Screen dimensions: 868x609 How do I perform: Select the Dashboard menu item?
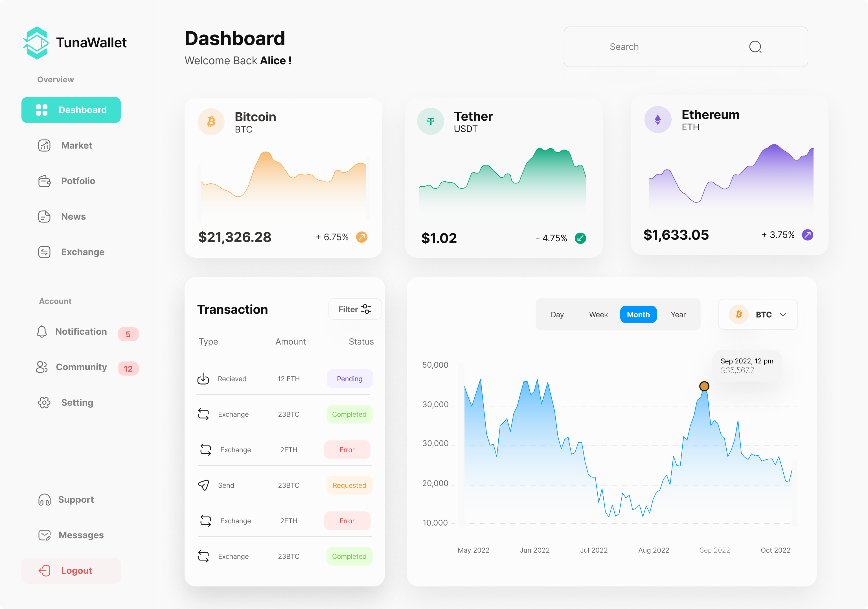(71, 110)
